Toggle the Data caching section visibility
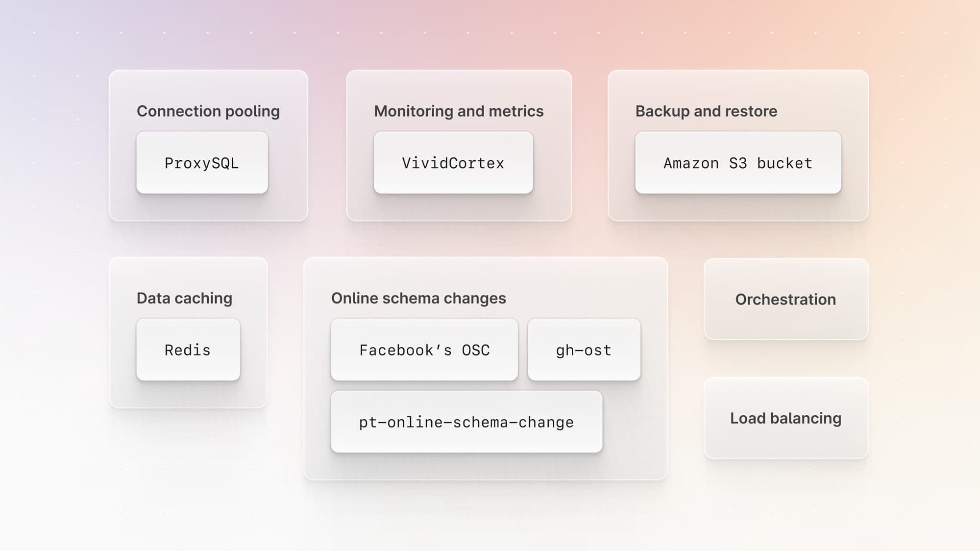This screenshot has height=551, width=980. coord(184,298)
